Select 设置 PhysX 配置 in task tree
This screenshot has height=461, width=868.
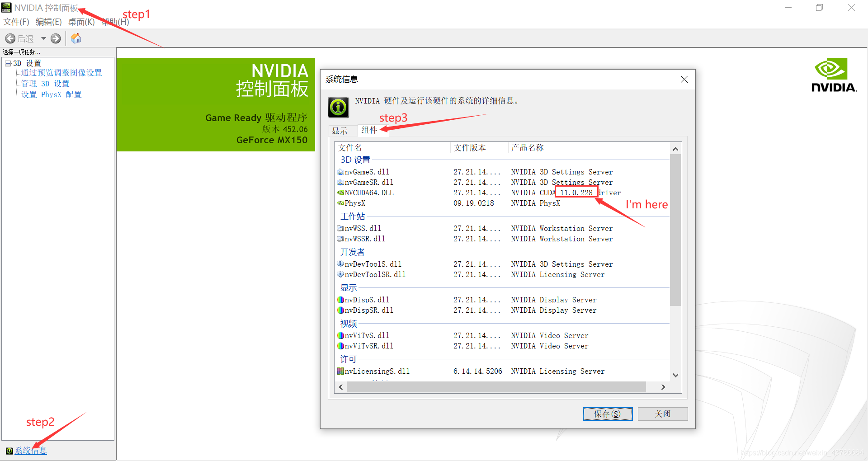52,94
